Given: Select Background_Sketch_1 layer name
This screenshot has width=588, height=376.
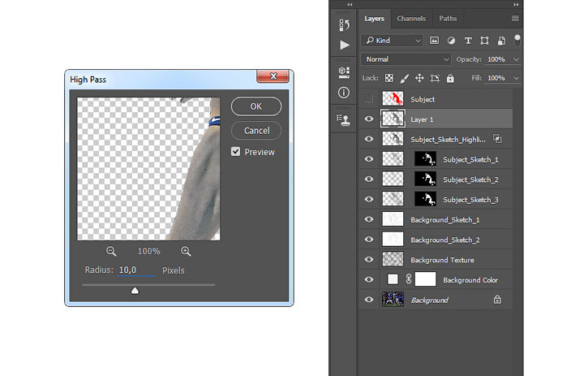Looking at the screenshot, I should (x=444, y=220).
